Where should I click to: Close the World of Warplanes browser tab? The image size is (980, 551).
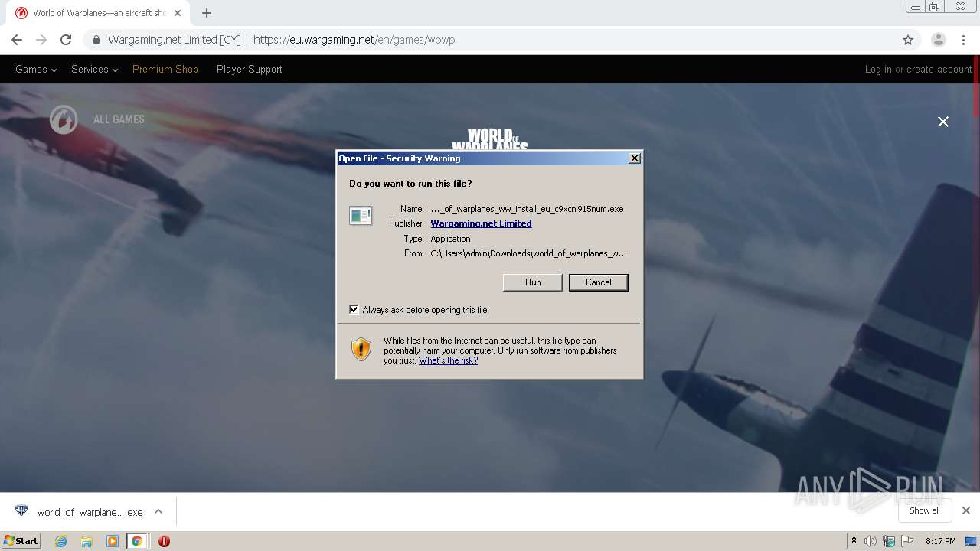tap(178, 13)
